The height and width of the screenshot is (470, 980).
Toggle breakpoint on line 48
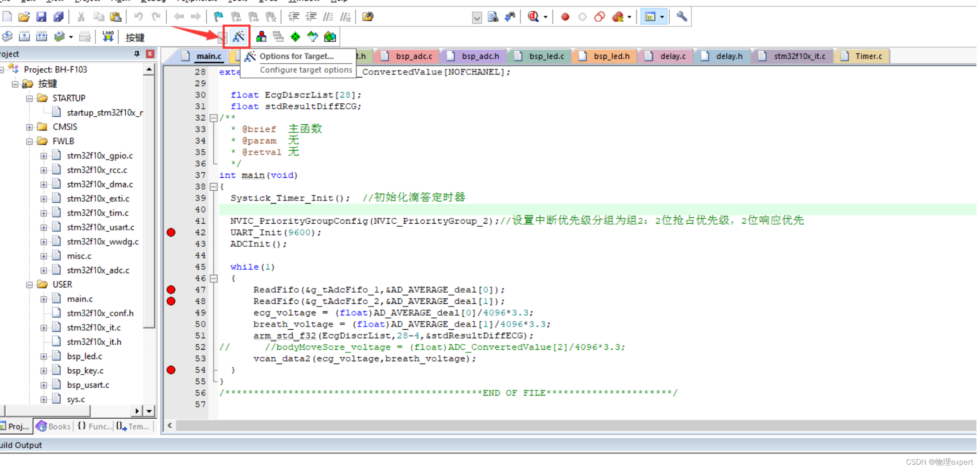171,302
